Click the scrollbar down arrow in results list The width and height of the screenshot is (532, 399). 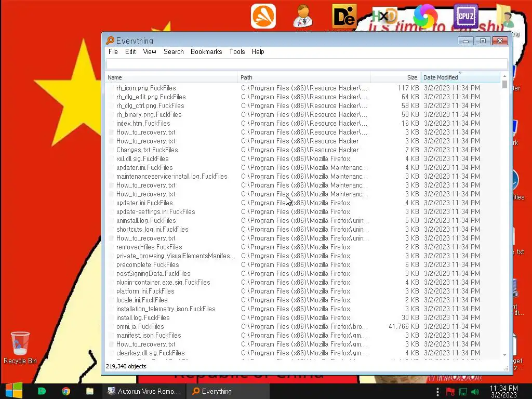tap(504, 355)
